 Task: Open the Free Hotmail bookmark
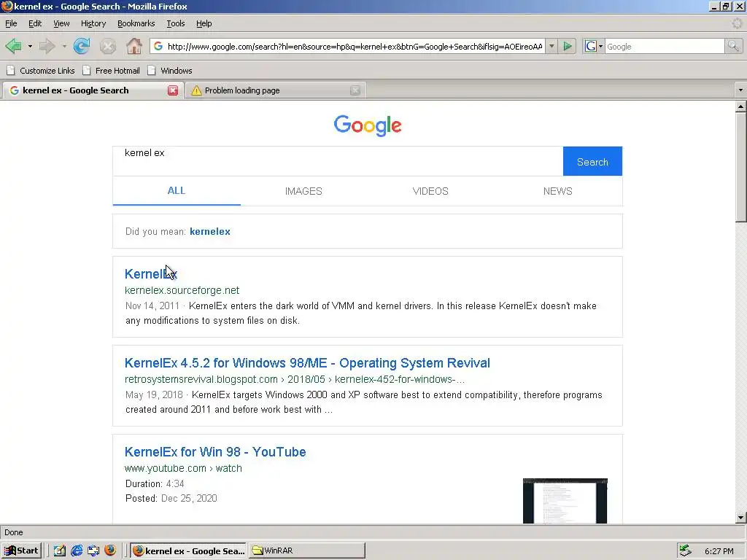(111, 71)
